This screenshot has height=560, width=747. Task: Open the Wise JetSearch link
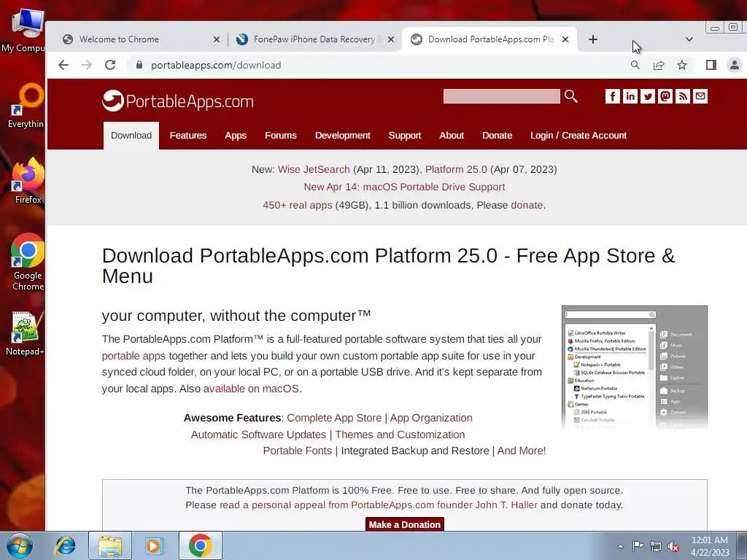(314, 169)
